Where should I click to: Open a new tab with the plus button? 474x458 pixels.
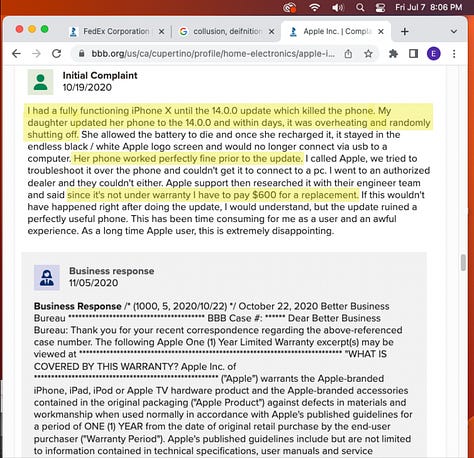pos(405,32)
